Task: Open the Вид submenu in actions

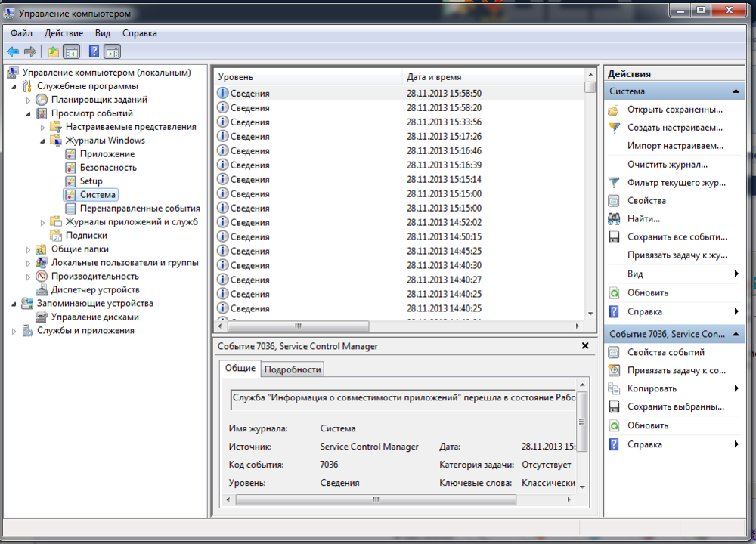Action: click(674, 274)
